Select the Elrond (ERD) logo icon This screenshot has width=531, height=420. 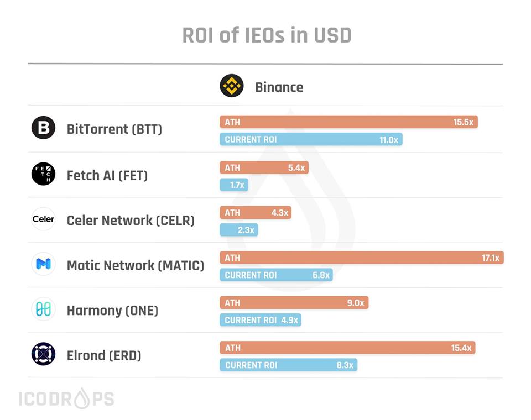click(x=43, y=354)
